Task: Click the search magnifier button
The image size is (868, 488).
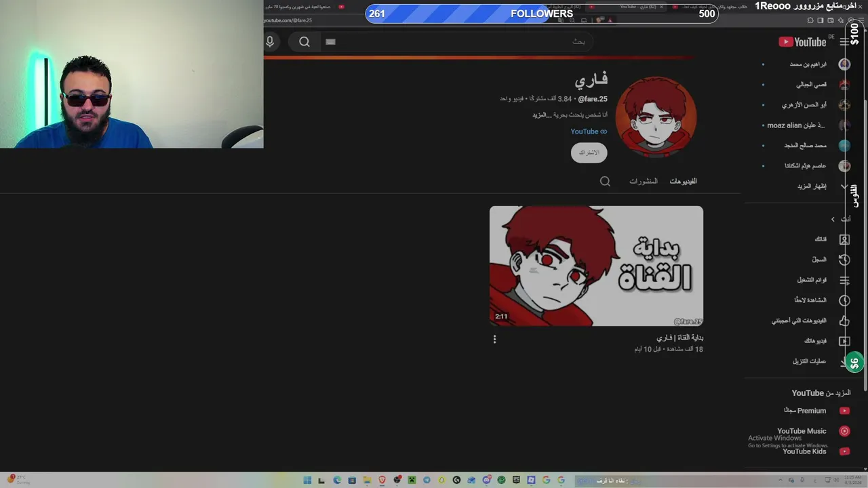Action: (x=304, y=42)
